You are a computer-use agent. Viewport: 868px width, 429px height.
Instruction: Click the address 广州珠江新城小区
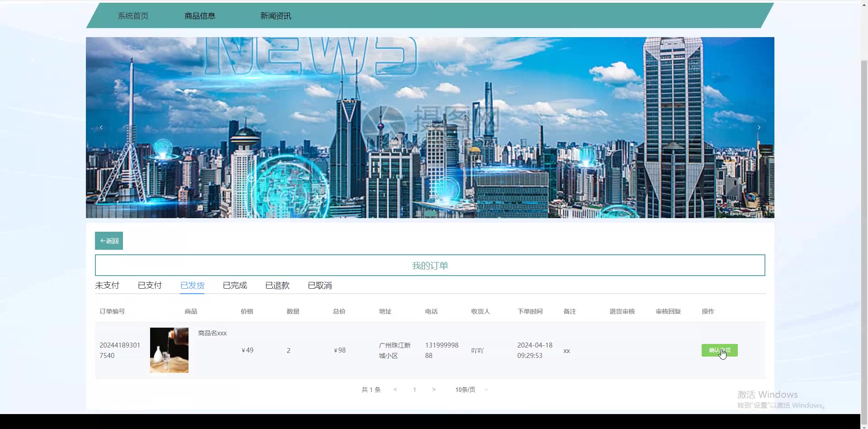pos(395,350)
